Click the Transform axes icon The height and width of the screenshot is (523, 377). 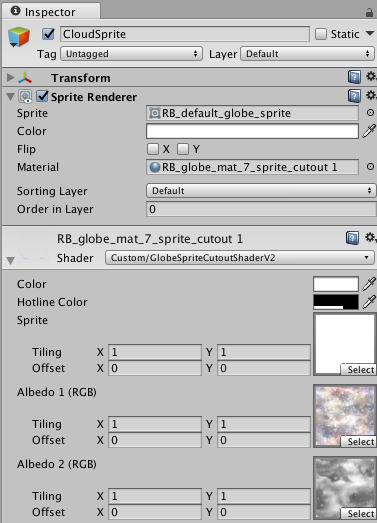click(x=25, y=78)
